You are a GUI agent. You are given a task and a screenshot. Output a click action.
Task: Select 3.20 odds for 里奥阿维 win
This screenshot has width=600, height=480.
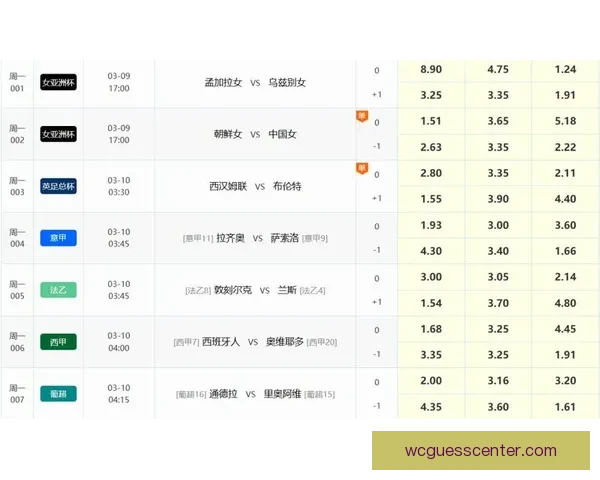click(565, 381)
